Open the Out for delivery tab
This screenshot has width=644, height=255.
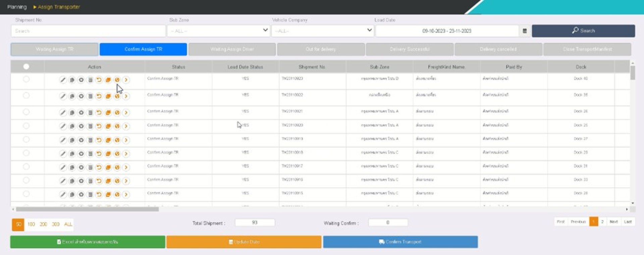(321, 49)
